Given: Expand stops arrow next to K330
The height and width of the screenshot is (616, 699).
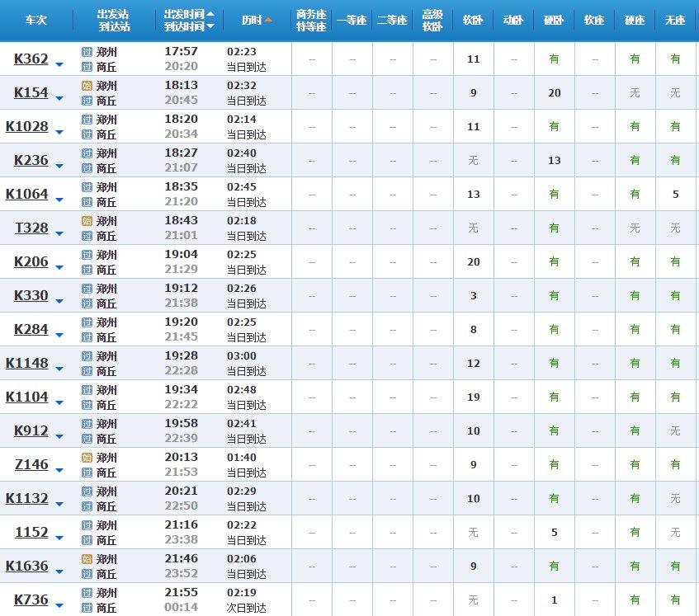Looking at the screenshot, I should tap(59, 302).
